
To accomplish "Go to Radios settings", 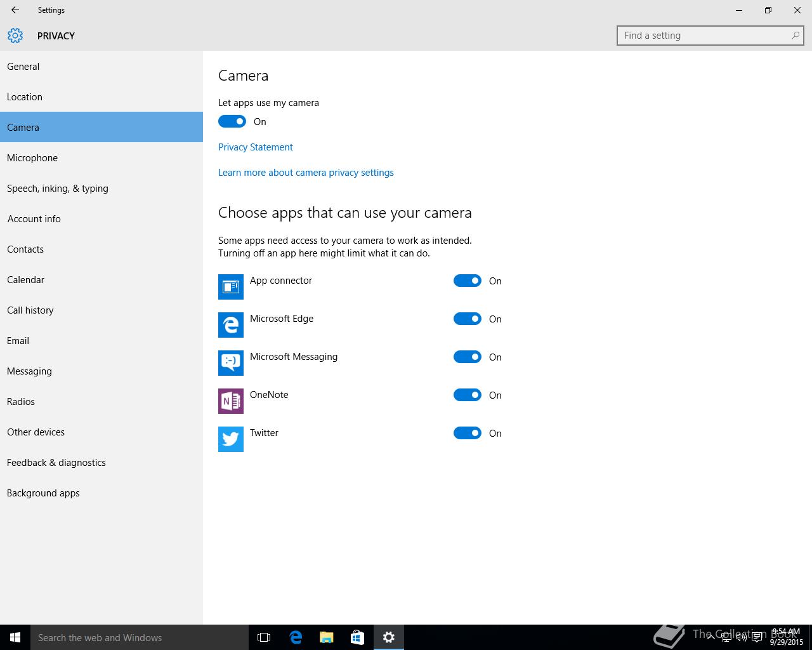I will coord(101,401).
